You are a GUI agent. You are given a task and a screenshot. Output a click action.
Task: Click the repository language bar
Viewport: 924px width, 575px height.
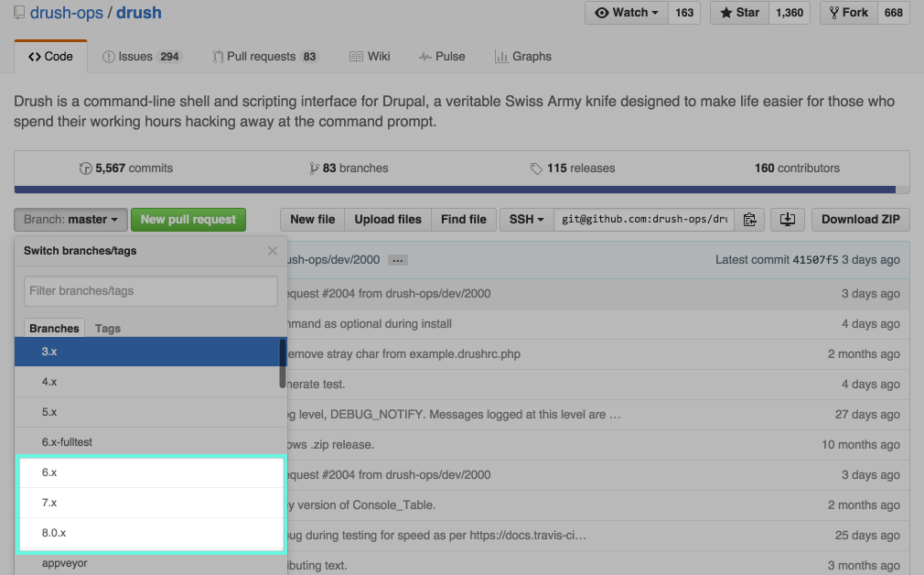(461, 190)
